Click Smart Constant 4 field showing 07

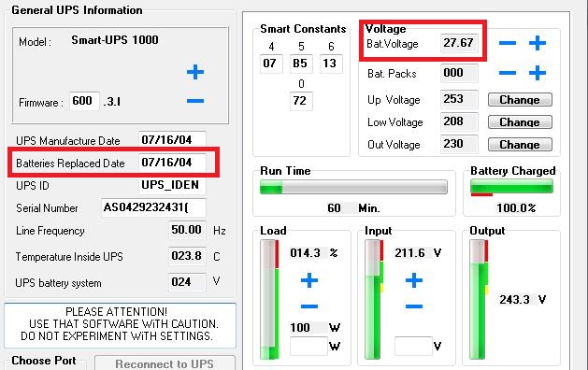coord(271,64)
